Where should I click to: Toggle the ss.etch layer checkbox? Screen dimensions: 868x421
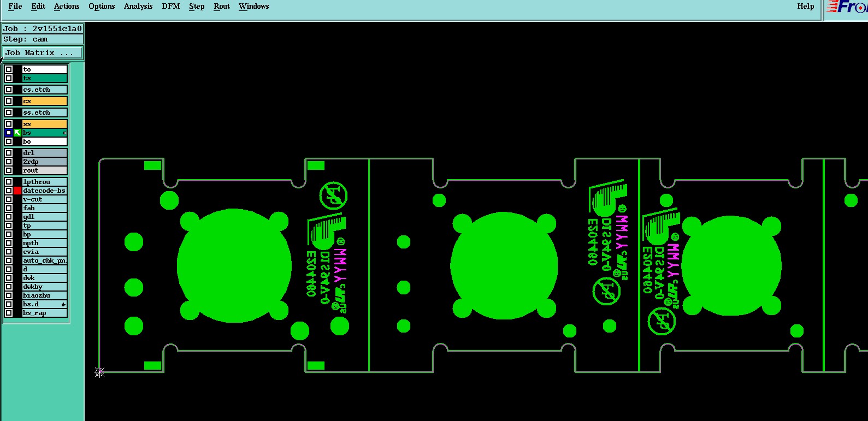9,112
